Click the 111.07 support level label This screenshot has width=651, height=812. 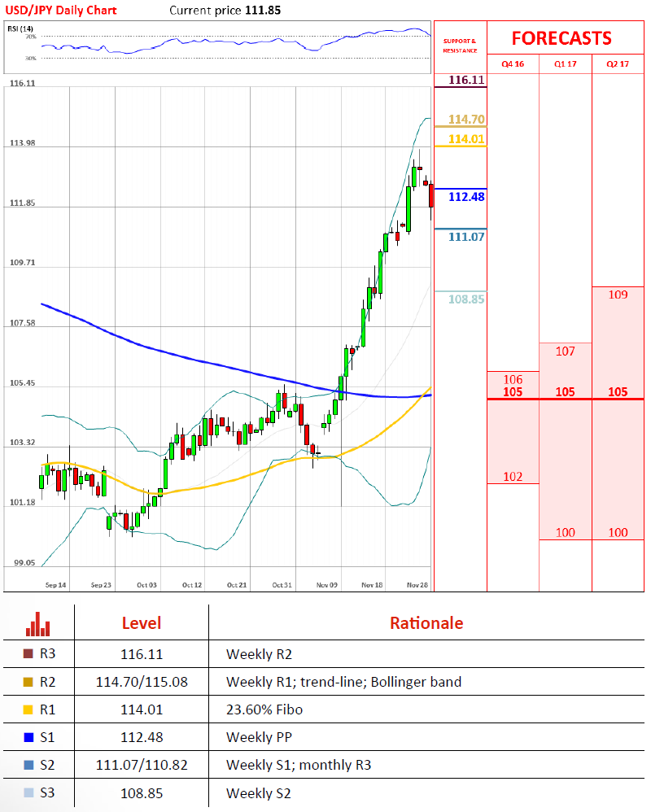466,237
